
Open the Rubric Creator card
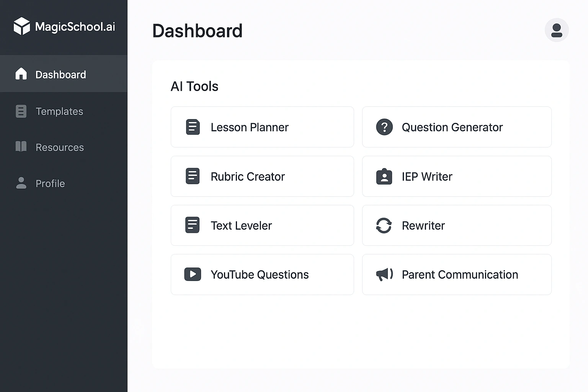(x=262, y=176)
